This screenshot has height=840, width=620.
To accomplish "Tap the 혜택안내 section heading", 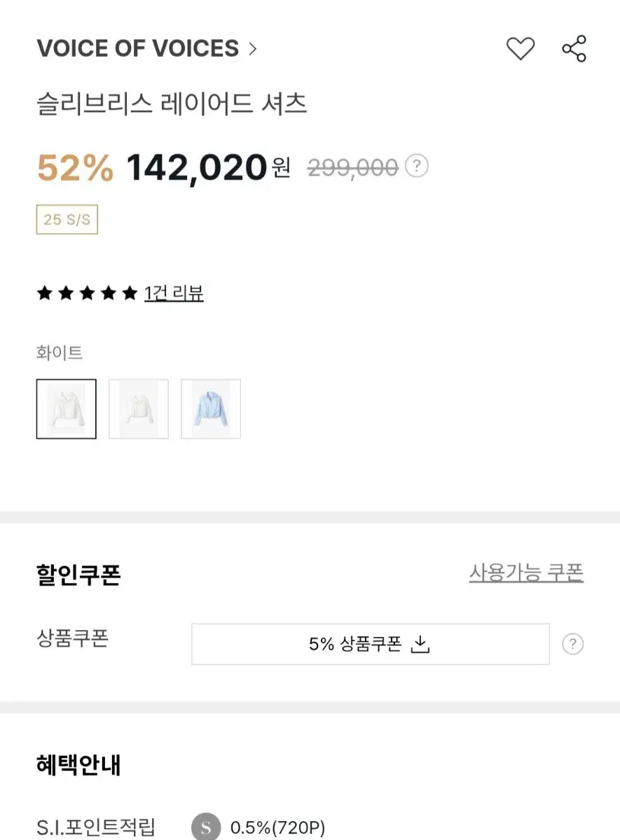I will point(78,765).
